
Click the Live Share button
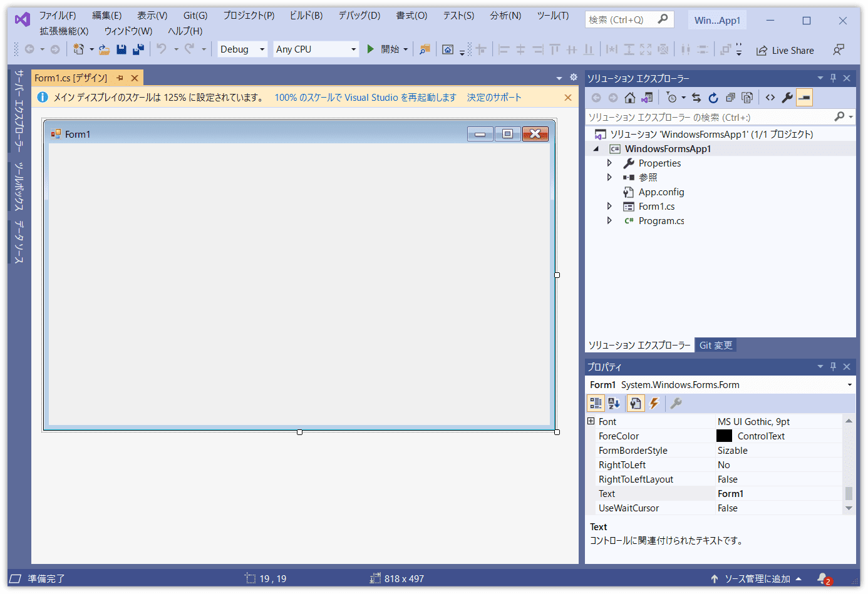[785, 50]
